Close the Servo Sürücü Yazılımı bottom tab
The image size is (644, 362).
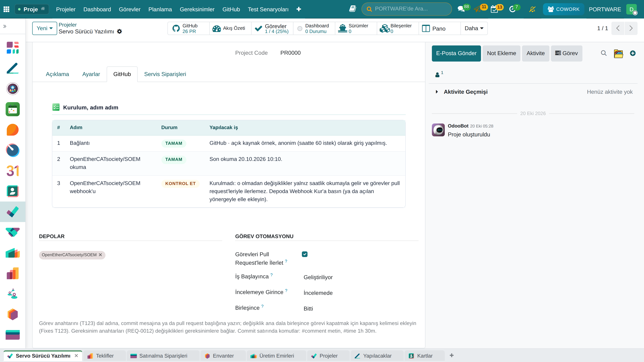(76, 356)
